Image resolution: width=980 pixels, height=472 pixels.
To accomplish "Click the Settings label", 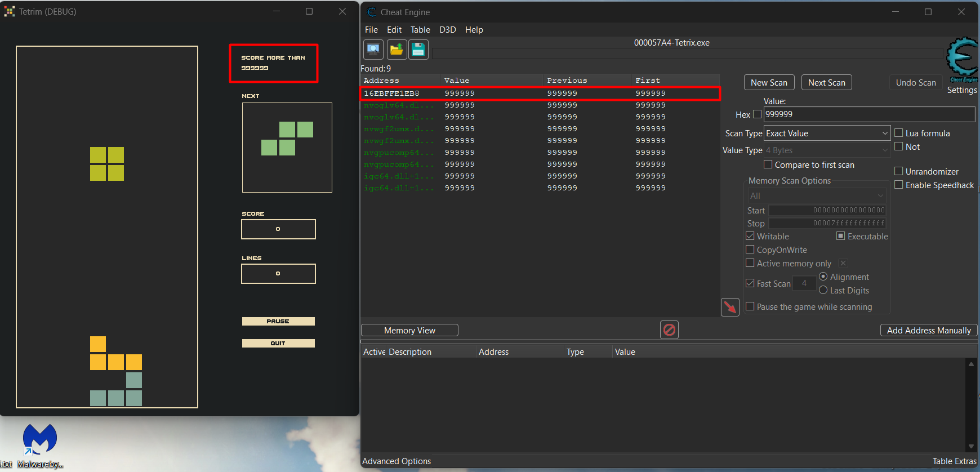I will [962, 90].
